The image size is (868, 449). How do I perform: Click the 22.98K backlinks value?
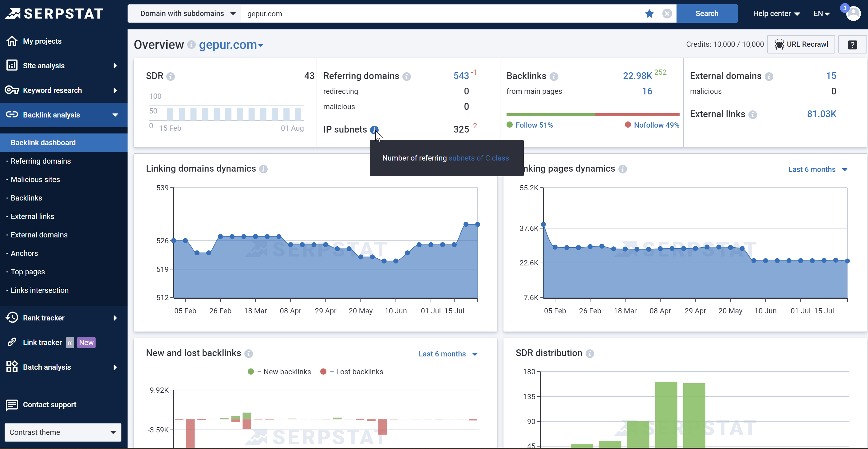(x=637, y=76)
